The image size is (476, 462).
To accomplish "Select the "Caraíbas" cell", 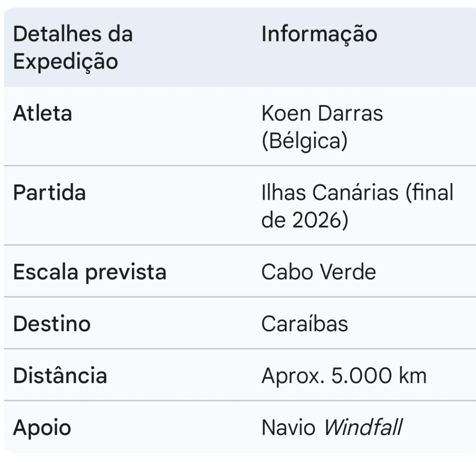I will [x=304, y=323].
